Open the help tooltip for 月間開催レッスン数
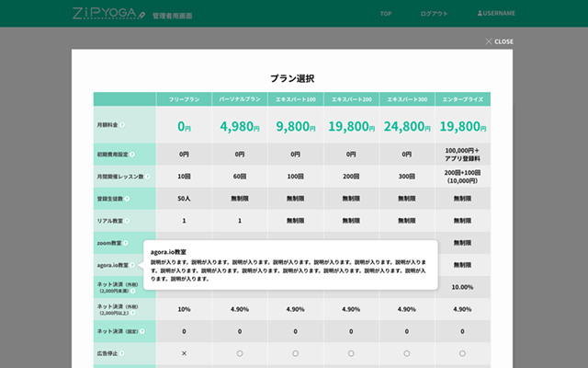This screenshot has width=588, height=368. coord(149,177)
